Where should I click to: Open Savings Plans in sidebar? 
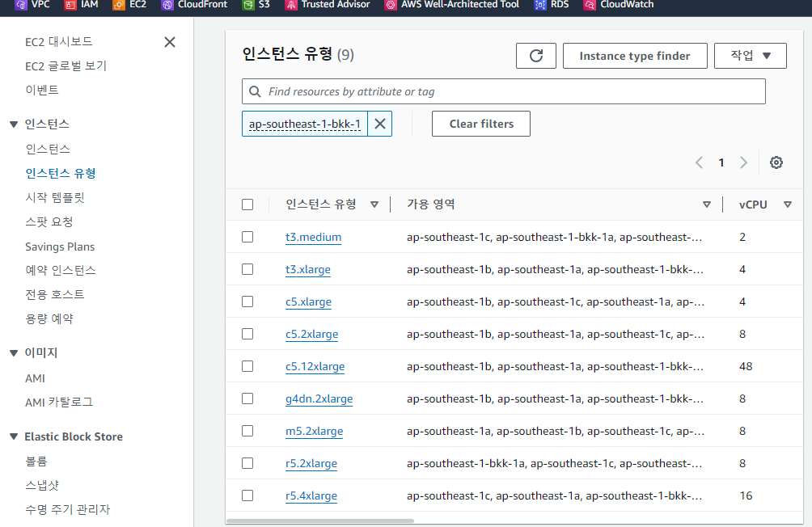60,247
